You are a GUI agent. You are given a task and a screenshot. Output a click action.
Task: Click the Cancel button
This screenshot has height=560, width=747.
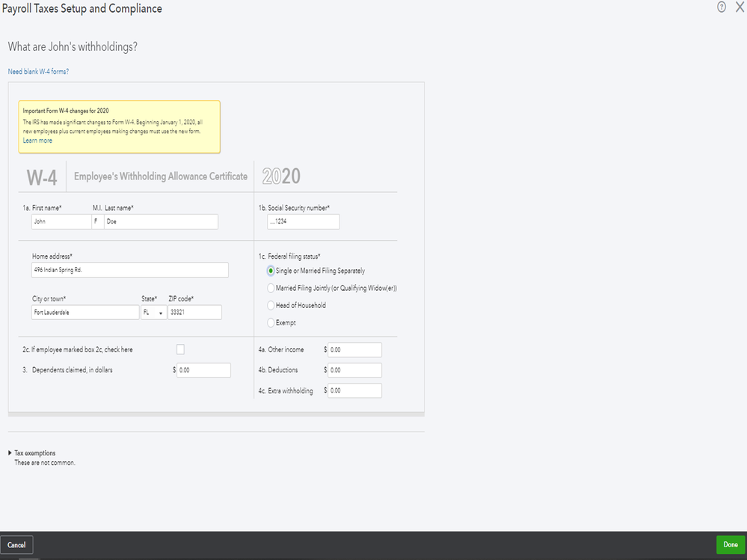pyautogui.click(x=16, y=545)
